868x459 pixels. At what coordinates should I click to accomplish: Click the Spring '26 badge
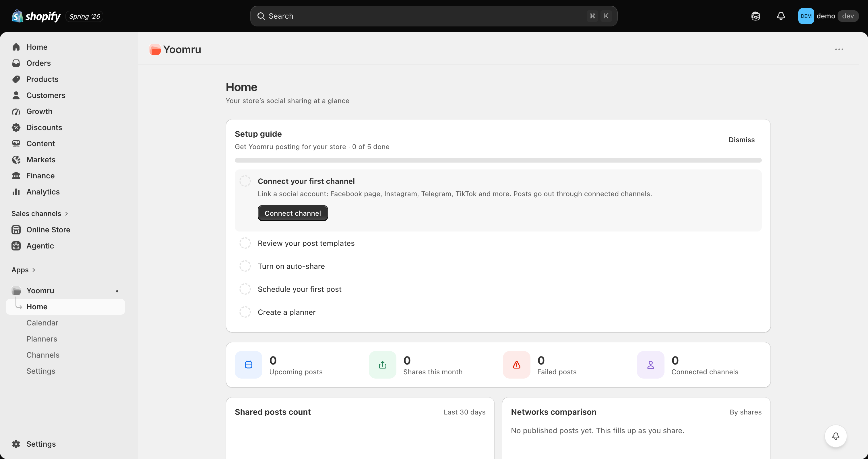pos(84,16)
